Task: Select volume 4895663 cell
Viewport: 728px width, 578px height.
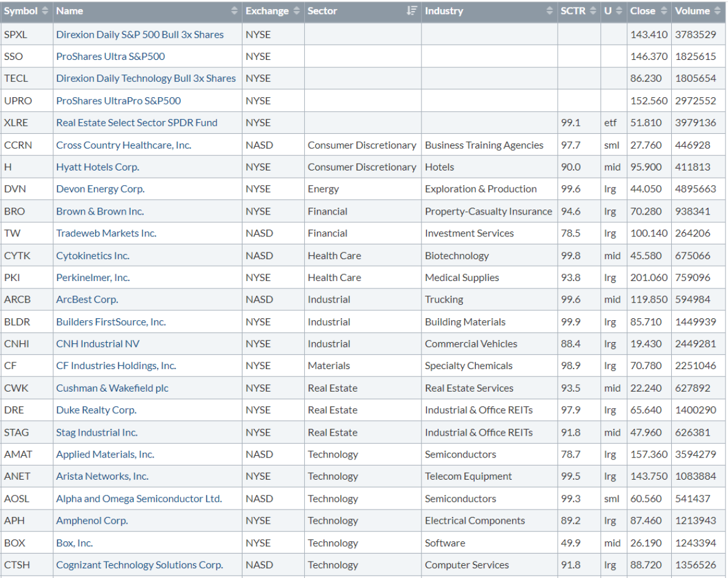Action: pyautogui.click(x=698, y=189)
